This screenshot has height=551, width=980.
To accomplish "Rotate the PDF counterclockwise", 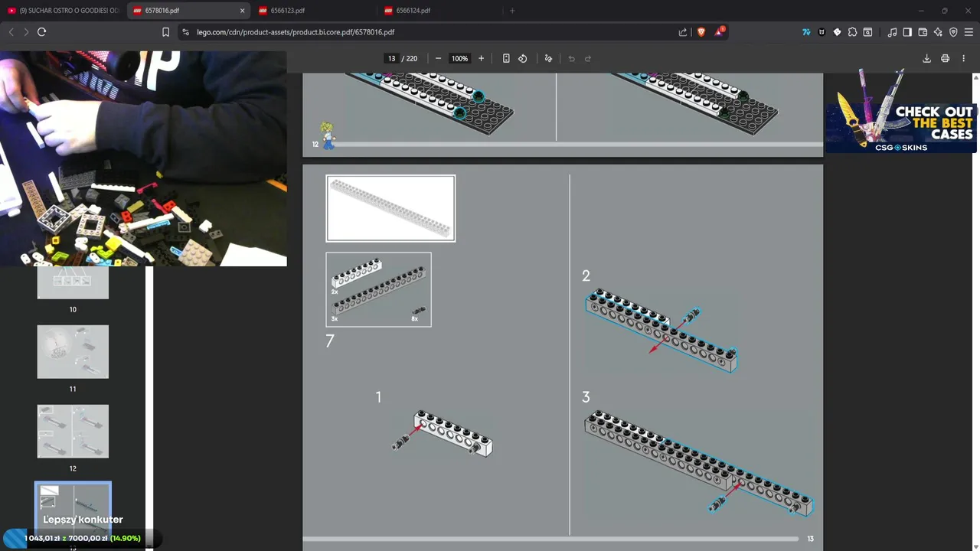I will coord(523,58).
